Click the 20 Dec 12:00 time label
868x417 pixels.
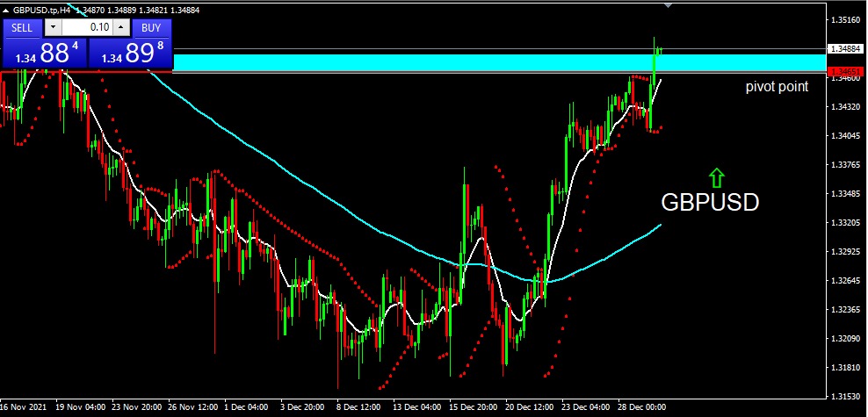coord(530,407)
